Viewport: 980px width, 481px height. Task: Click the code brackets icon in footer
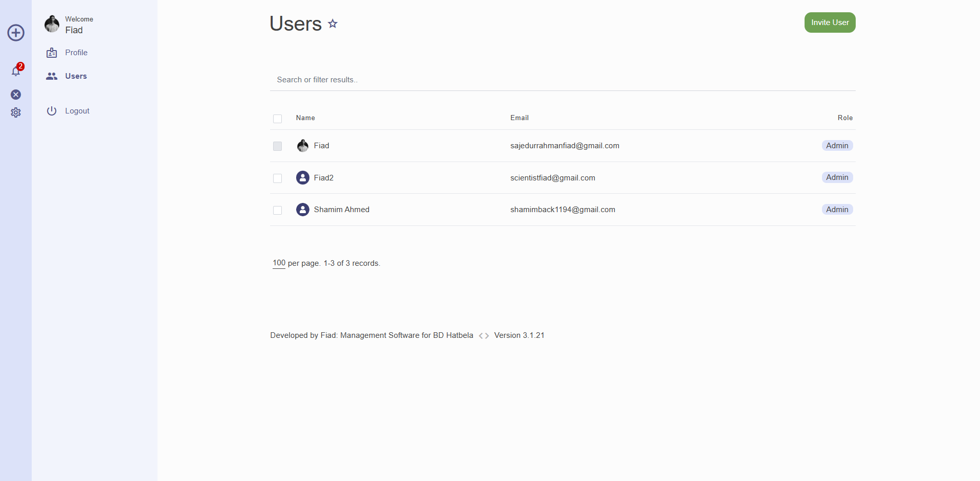click(484, 336)
